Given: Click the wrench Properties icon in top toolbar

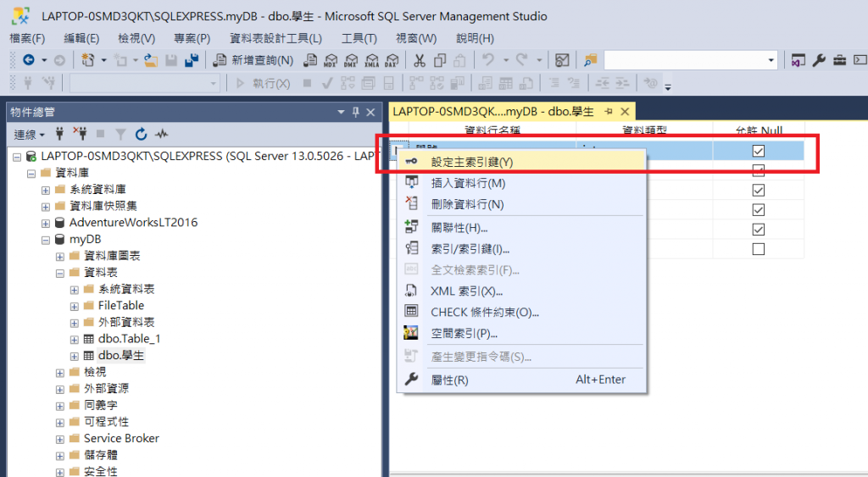Looking at the screenshot, I should tap(819, 60).
